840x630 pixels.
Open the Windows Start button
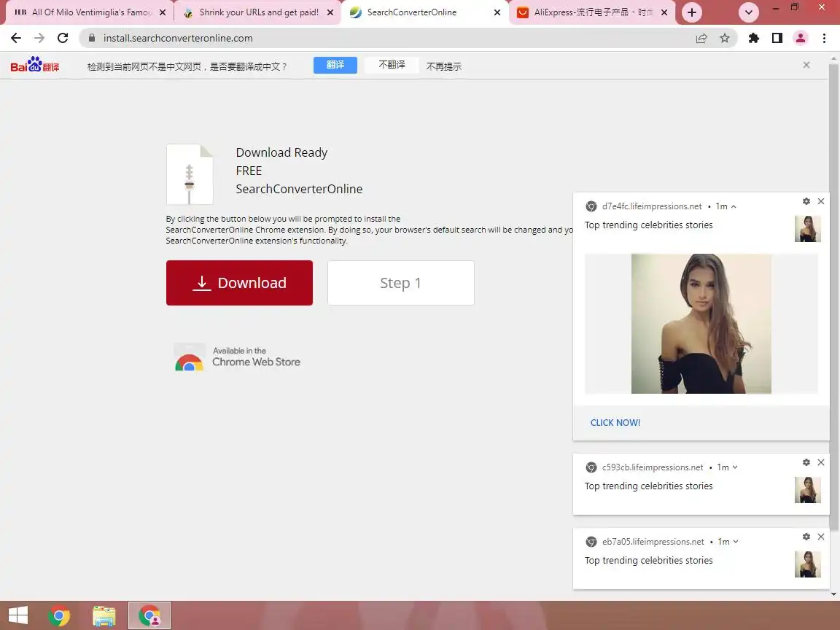pos(18,615)
